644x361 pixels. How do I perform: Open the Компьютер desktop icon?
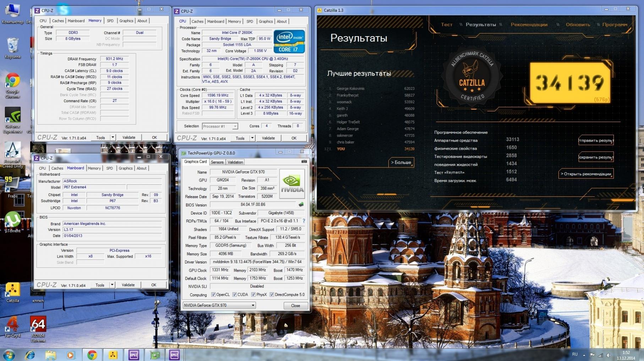pos(13,14)
